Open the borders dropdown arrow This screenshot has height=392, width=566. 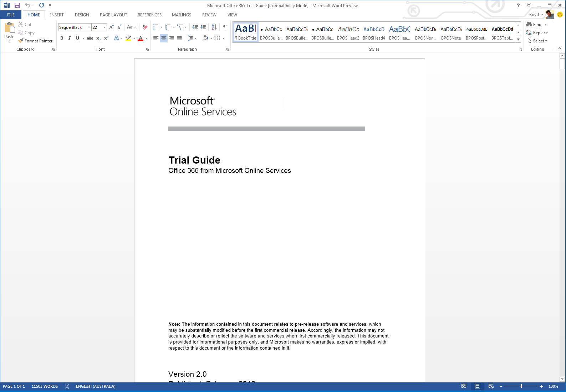[223, 38]
